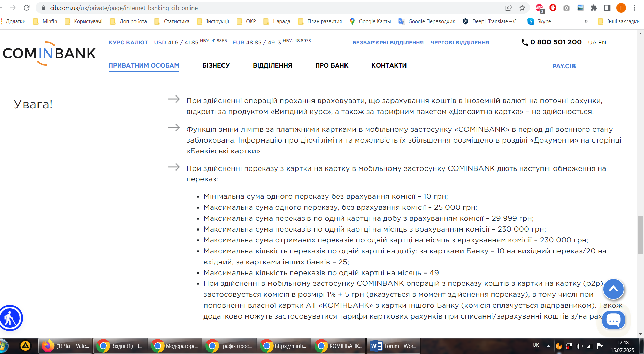The width and height of the screenshot is (644, 354).
Task: Show hidden tray icons arrow
Action: (548, 346)
